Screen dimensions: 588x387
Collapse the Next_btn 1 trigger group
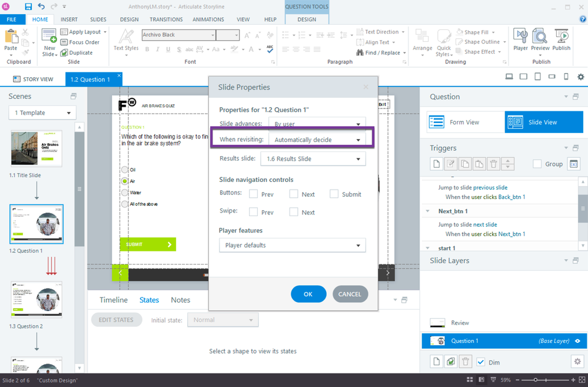(x=427, y=211)
